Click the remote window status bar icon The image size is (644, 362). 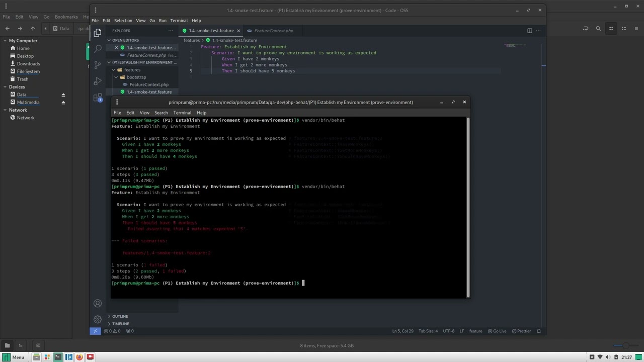(95, 331)
